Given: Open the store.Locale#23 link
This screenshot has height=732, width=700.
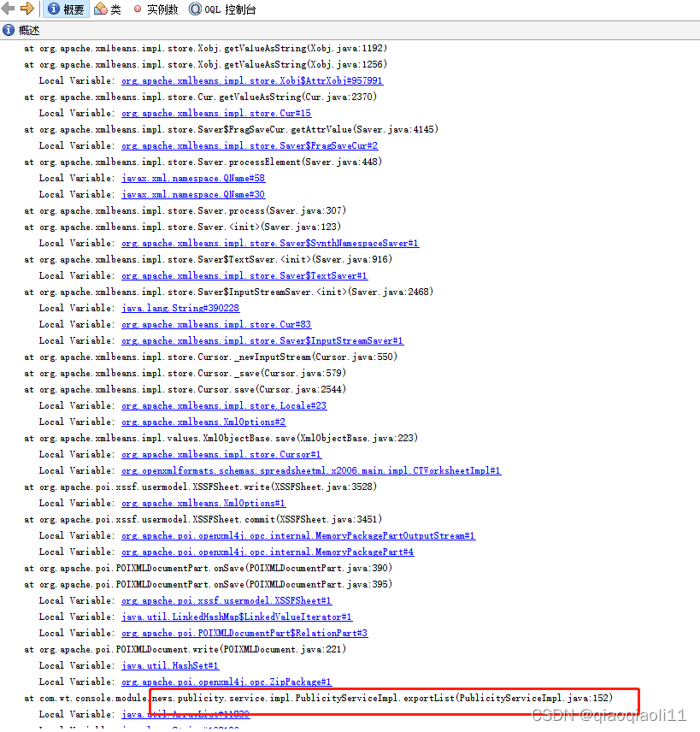Looking at the screenshot, I should click(224, 405).
